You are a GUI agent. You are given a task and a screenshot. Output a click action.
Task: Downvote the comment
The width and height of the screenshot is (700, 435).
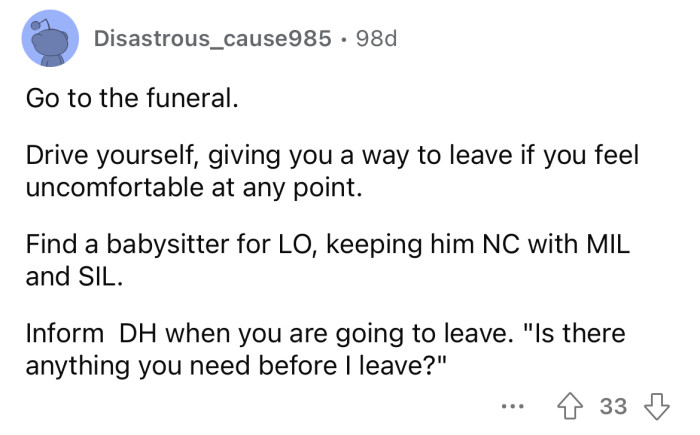657,406
